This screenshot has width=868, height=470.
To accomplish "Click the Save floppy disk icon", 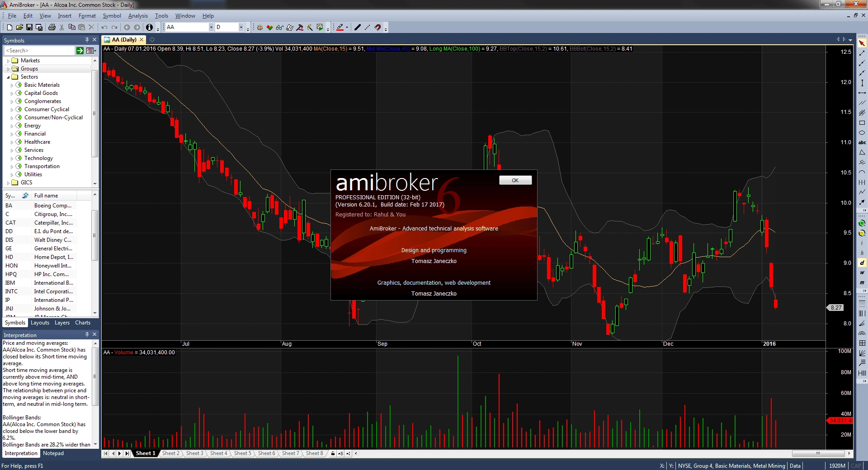I will [29, 28].
